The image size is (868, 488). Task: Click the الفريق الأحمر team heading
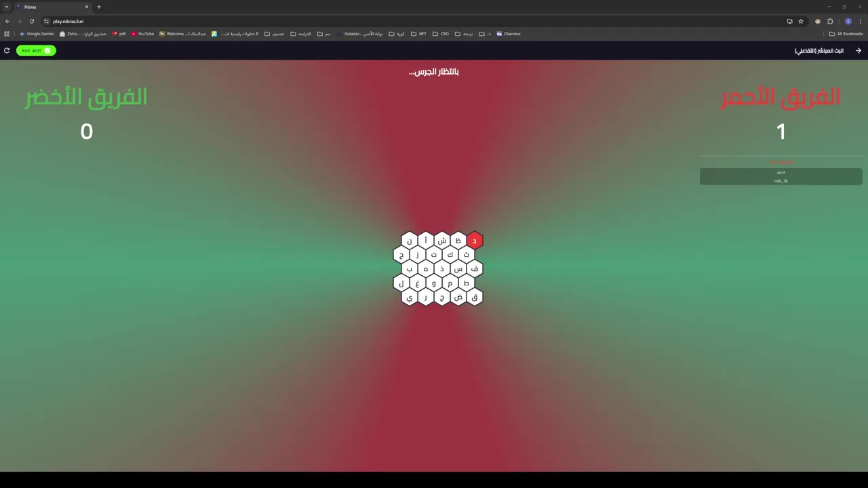(781, 97)
